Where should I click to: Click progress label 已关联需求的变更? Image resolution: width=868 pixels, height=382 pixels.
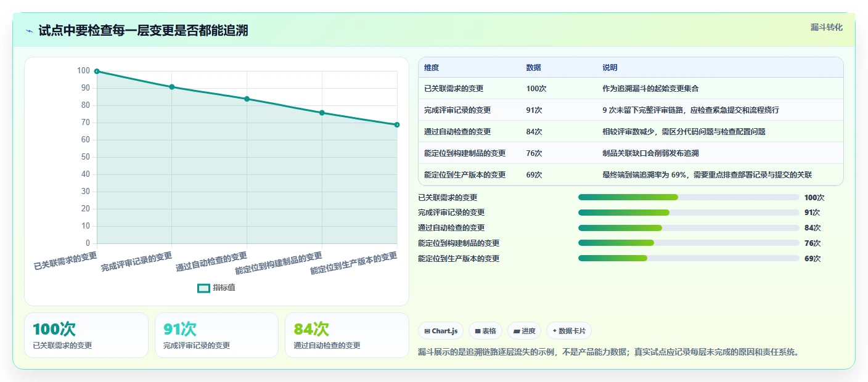448,198
